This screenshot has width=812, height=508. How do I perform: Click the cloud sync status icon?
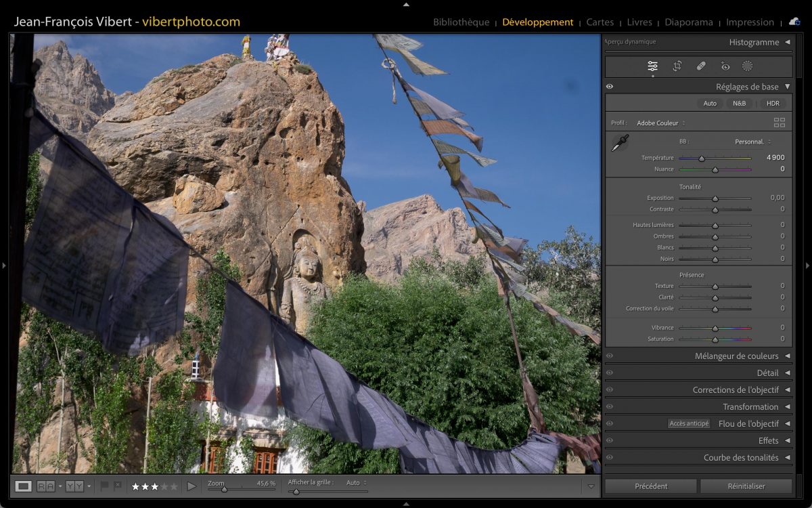pyautogui.click(x=794, y=22)
